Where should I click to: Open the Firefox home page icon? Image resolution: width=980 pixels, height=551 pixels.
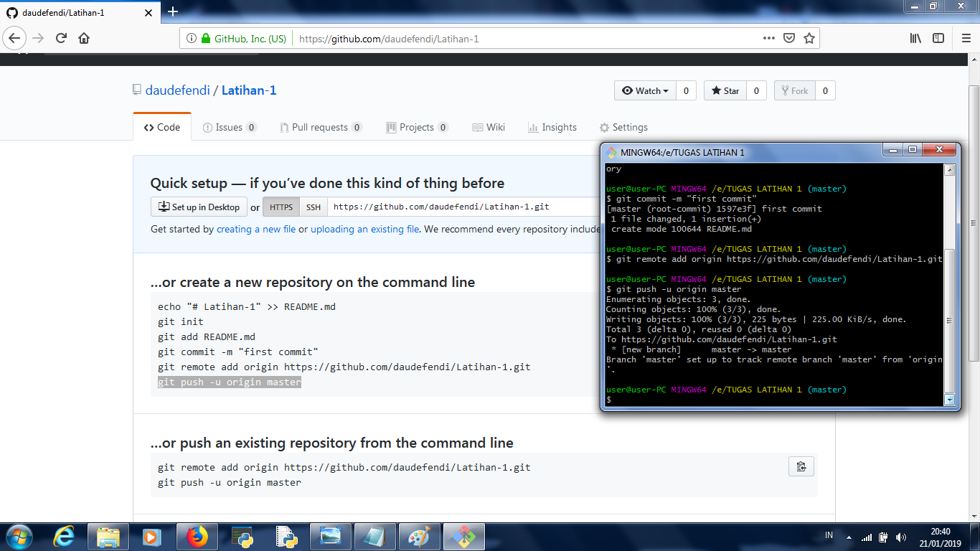coord(84,38)
